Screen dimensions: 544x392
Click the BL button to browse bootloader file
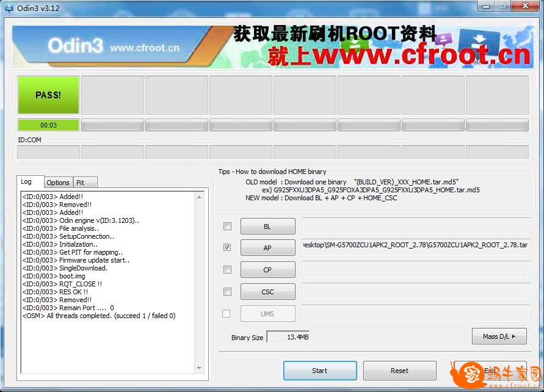click(268, 227)
